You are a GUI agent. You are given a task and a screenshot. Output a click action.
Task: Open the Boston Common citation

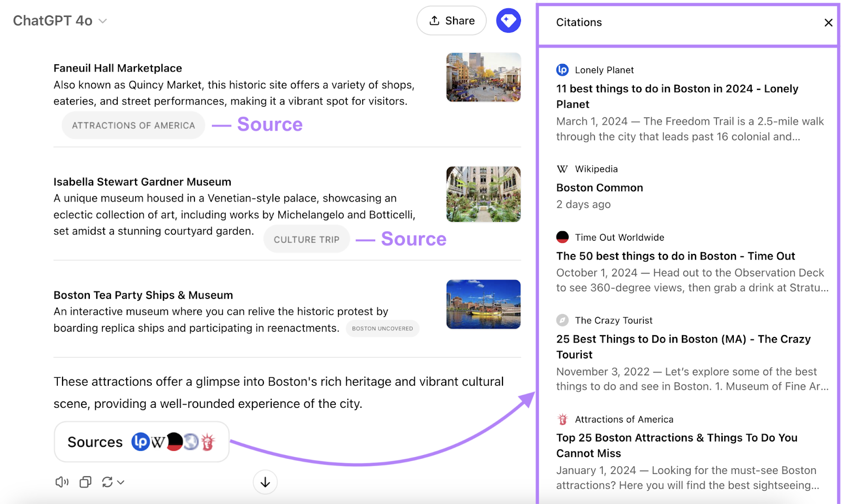click(599, 188)
